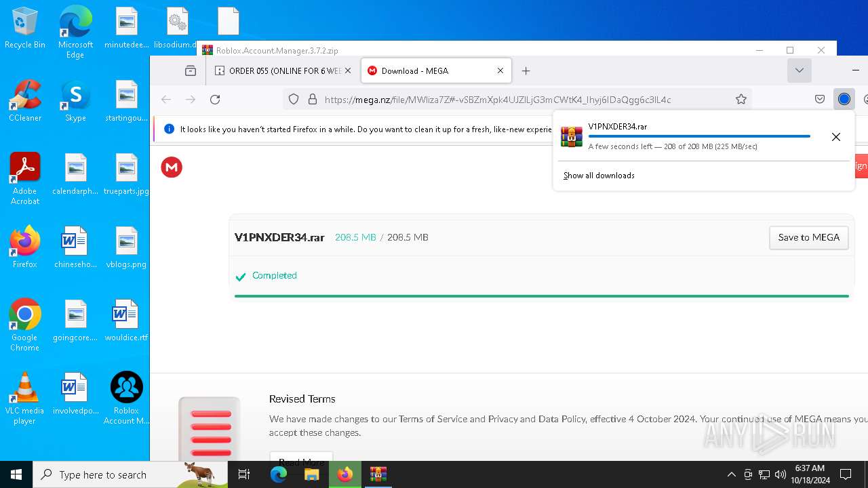Click the Revised Terms heading
868x488 pixels.
coord(302,399)
